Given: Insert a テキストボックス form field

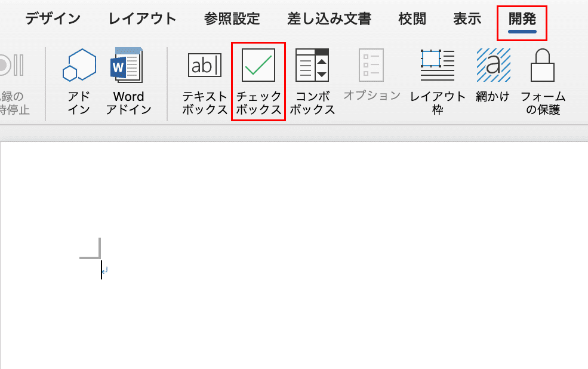Looking at the screenshot, I should [205, 65].
